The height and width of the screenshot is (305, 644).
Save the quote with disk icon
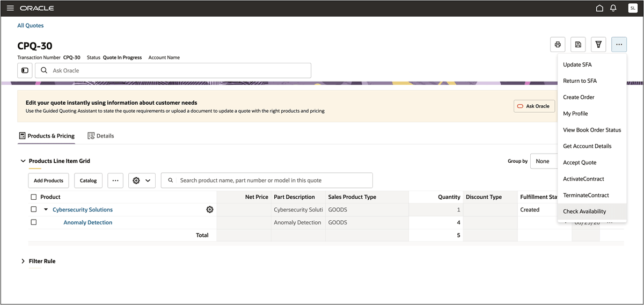coord(578,45)
